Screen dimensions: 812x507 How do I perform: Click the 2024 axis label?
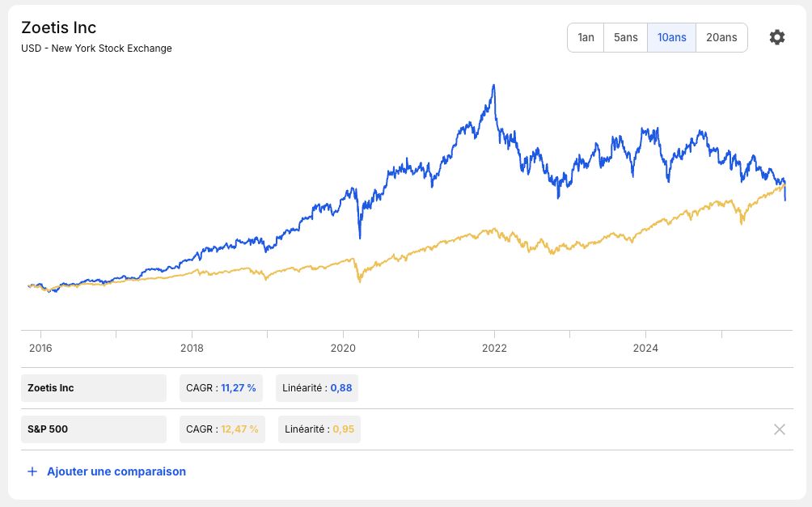[645, 348]
